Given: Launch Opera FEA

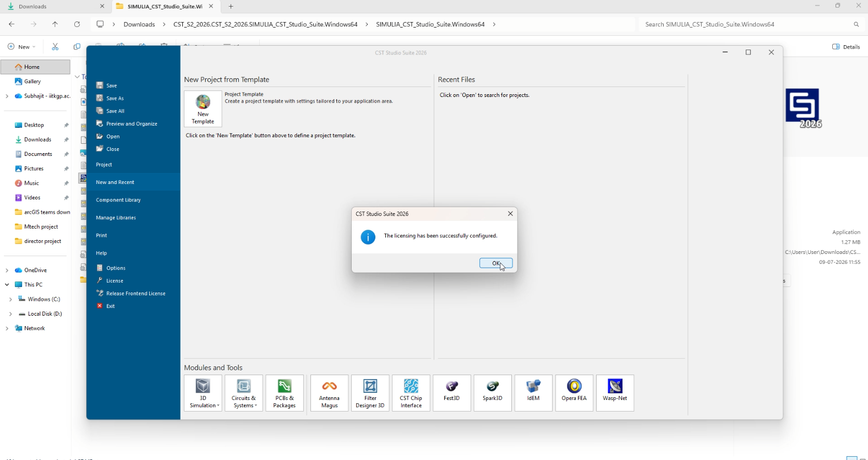Looking at the screenshot, I should [574, 393].
